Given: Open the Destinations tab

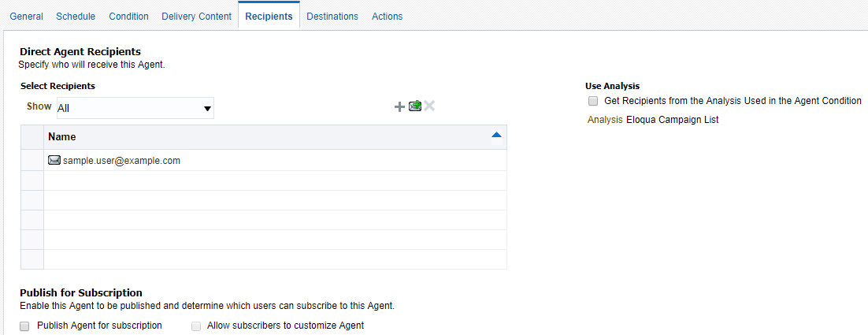Looking at the screenshot, I should pyautogui.click(x=332, y=16).
